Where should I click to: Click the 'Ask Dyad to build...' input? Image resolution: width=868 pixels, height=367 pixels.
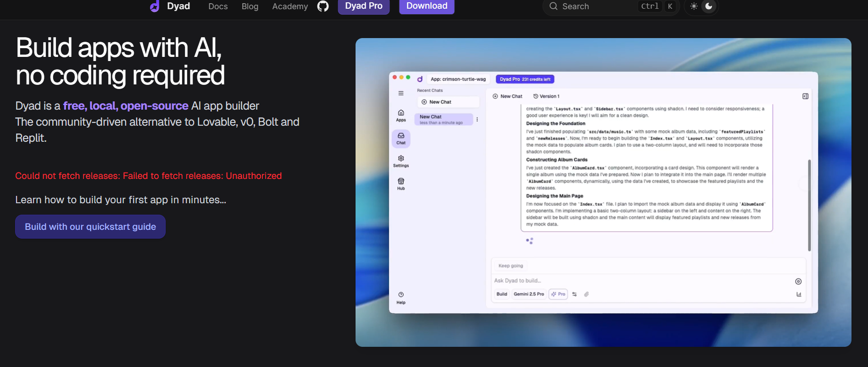tap(642, 281)
